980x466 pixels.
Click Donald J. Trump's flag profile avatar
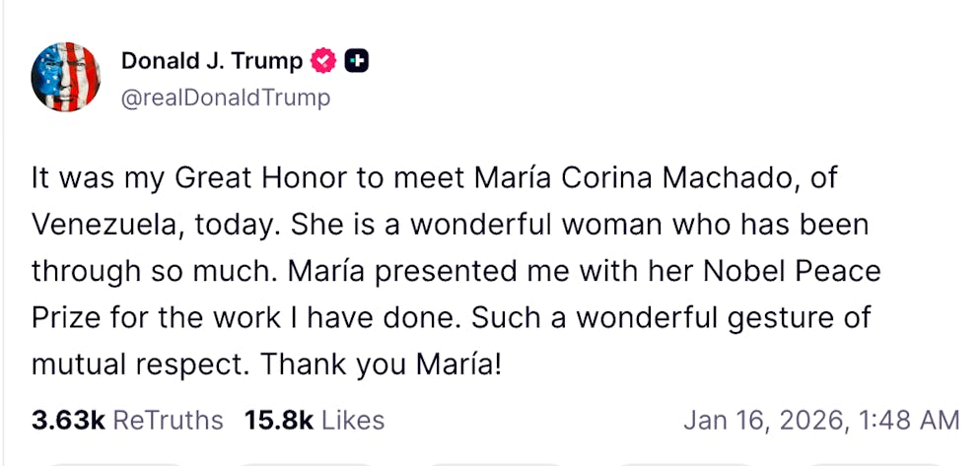pos(66,77)
